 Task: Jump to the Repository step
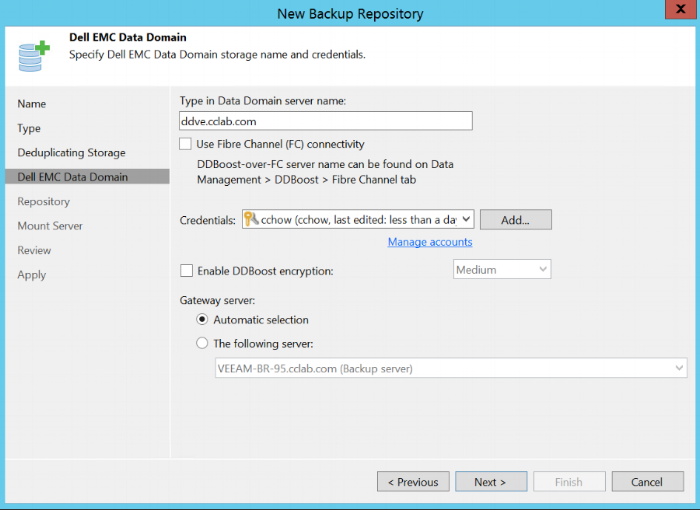(x=44, y=201)
